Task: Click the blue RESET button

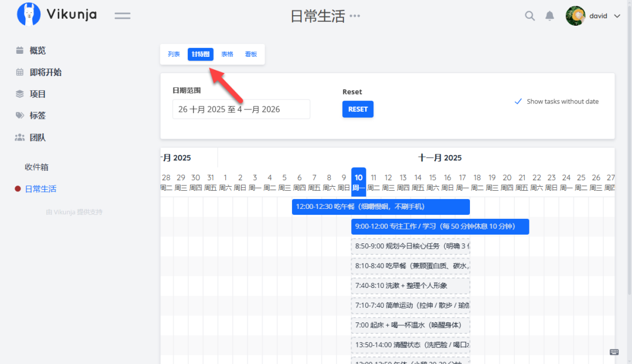Action: coord(358,109)
